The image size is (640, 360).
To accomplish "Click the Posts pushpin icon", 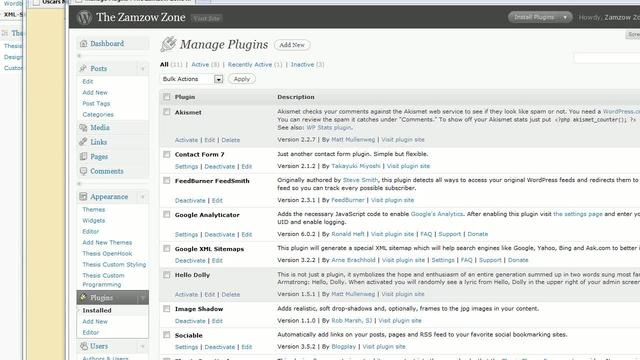I will tap(83, 69).
